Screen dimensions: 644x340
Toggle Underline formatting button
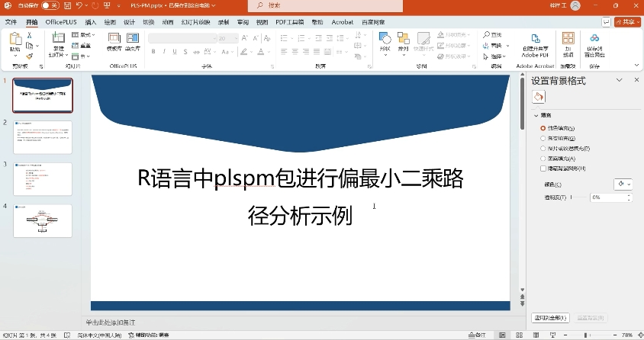[175, 52]
